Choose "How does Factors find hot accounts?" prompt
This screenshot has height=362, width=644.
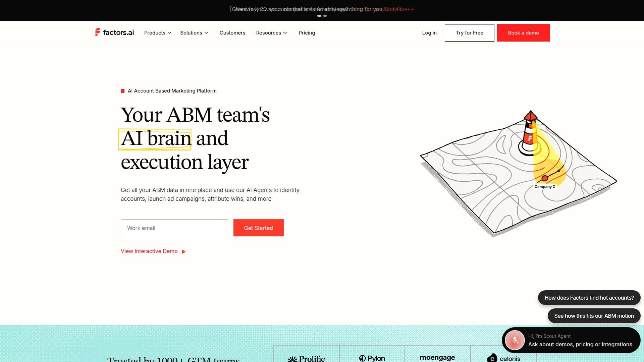tap(589, 298)
